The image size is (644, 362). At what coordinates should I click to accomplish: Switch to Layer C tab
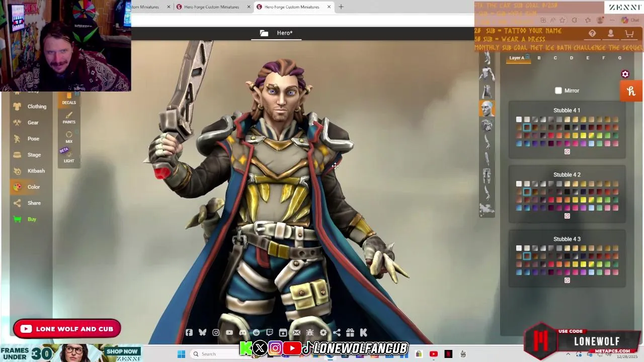click(x=555, y=58)
